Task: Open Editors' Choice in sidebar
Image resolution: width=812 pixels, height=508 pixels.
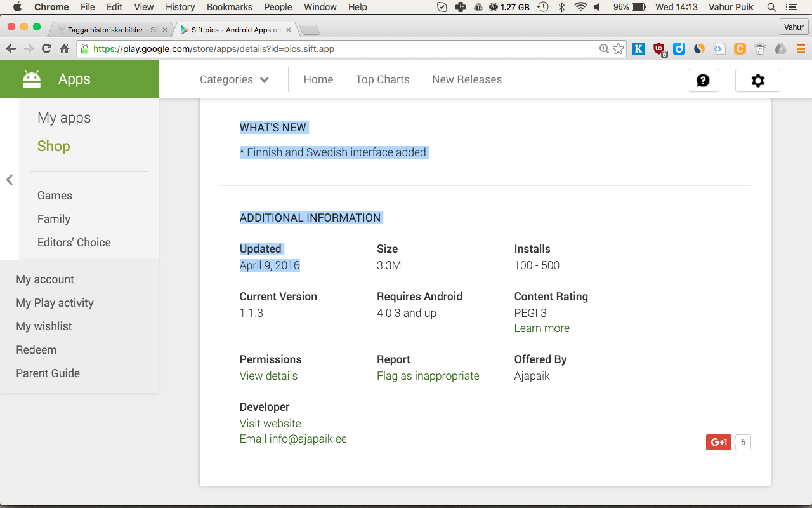Action: tap(74, 243)
